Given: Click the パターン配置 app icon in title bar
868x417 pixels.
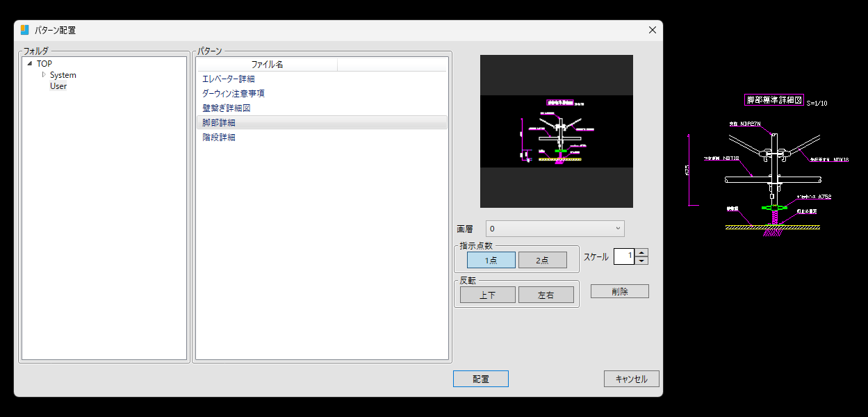Looking at the screenshot, I should (x=25, y=30).
